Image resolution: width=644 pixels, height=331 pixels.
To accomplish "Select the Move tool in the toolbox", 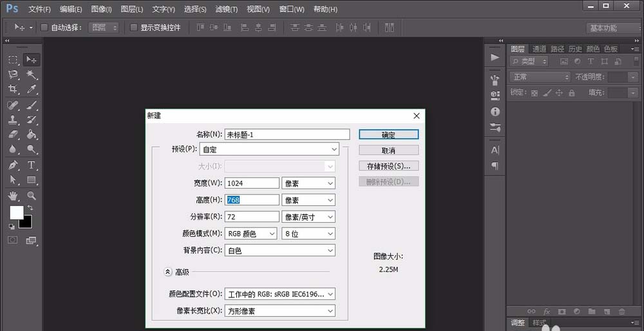I will (x=31, y=60).
